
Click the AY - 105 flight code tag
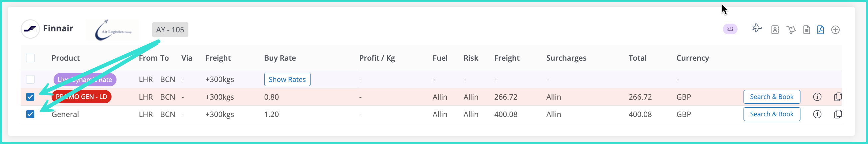point(170,30)
